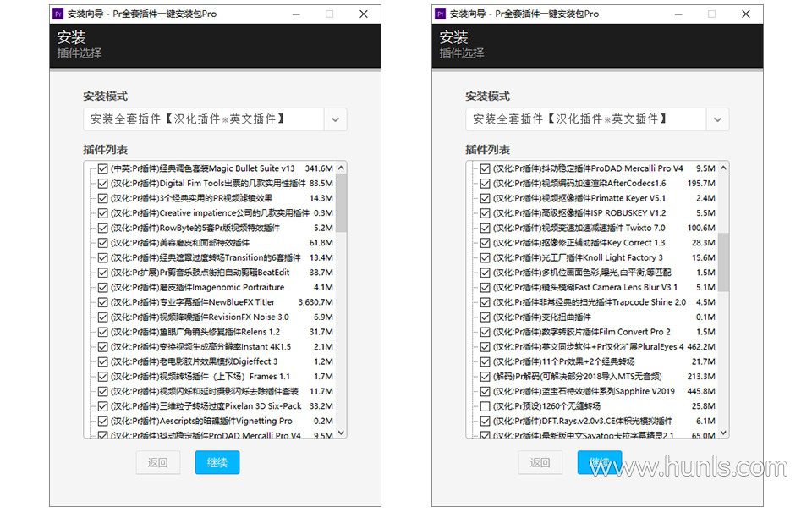Uncheck Key Correct 1.3 plugin
Viewport: 812px width, 513px height.
485,243
